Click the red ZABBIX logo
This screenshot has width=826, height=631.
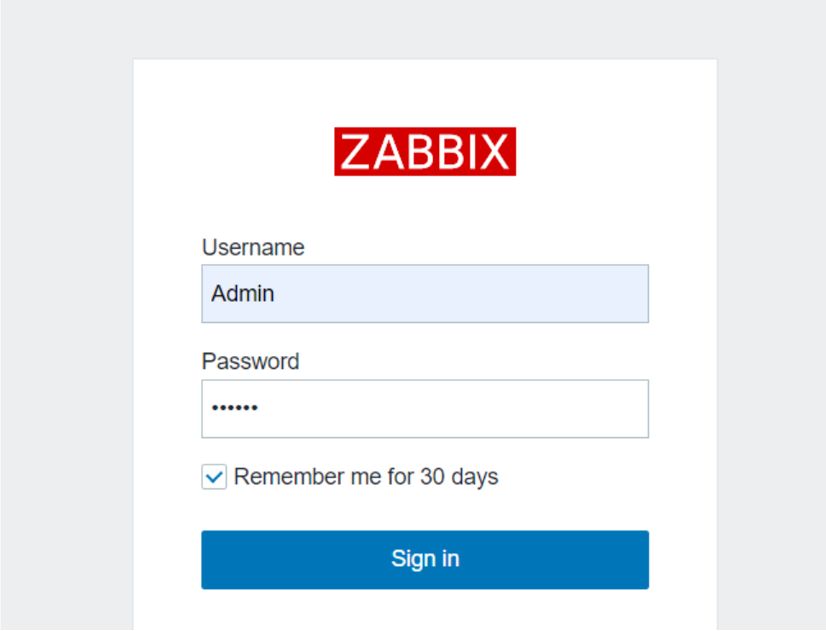tap(425, 152)
